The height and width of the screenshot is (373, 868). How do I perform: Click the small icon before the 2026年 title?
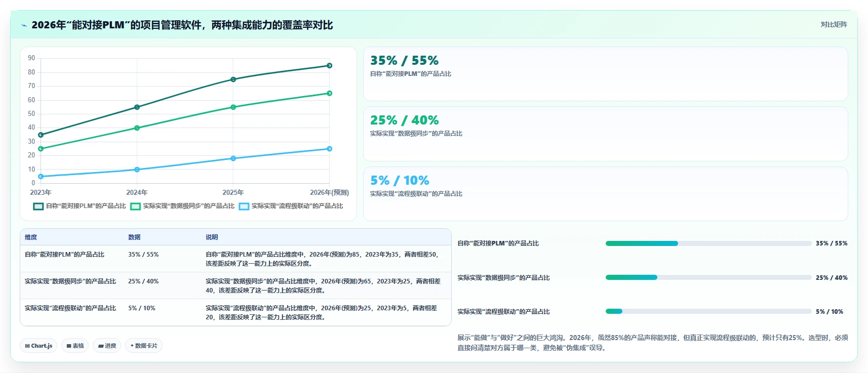(24, 25)
